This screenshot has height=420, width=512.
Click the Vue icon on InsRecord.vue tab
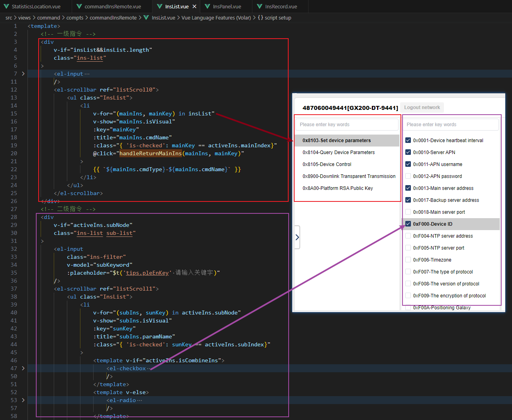(x=260, y=6)
